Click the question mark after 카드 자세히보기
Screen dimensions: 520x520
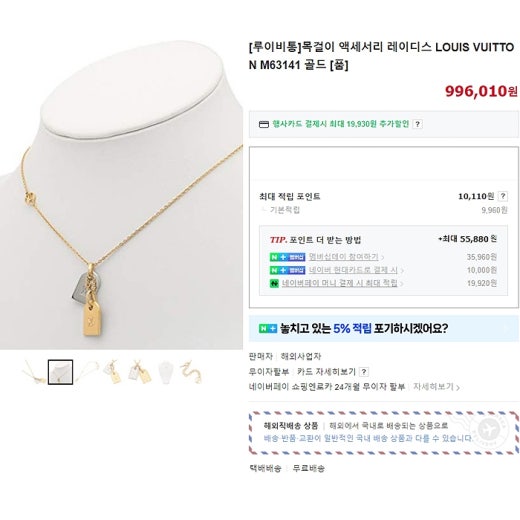(x=364, y=371)
